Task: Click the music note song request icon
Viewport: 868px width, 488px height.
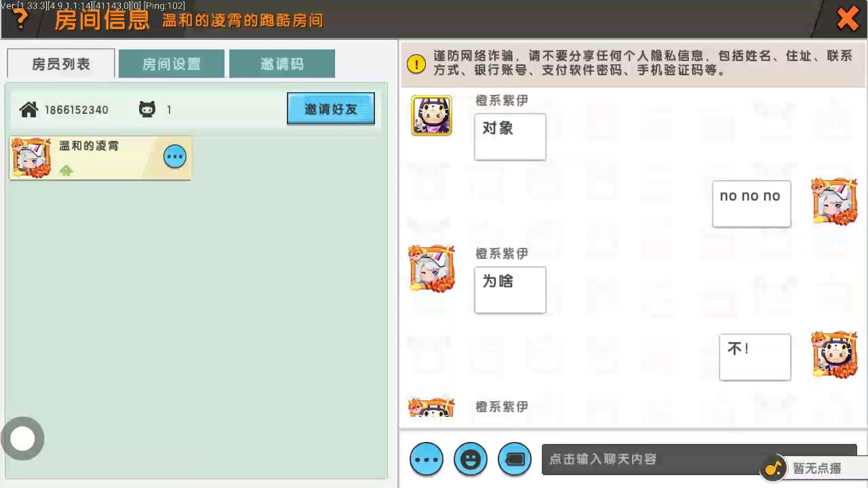Action: point(772,467)
